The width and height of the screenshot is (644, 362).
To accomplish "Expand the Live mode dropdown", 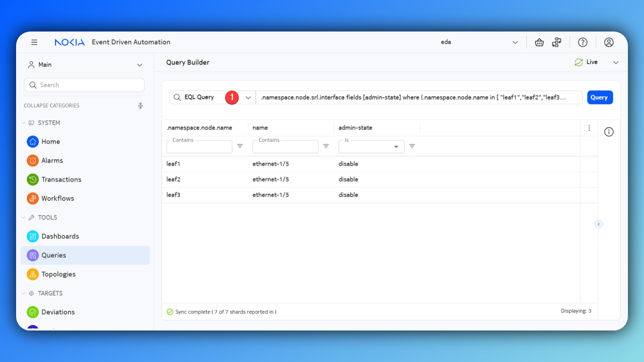I will coord(615,62).
